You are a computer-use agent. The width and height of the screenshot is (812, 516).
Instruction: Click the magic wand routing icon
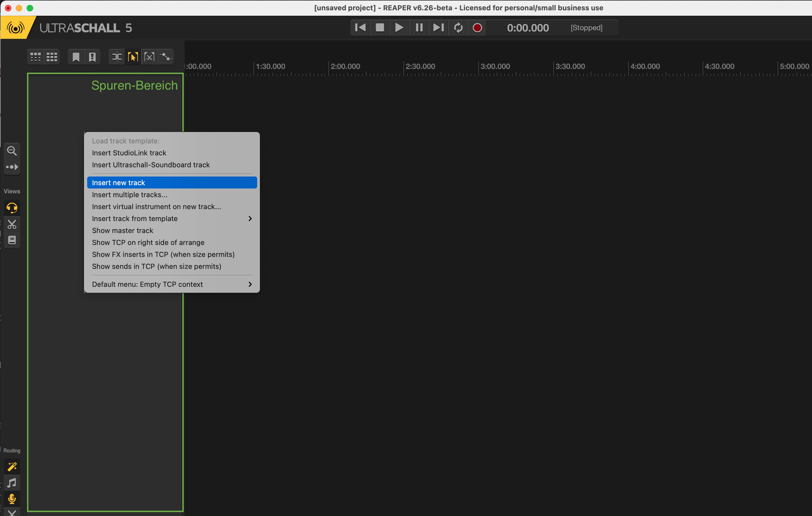click(12, 466)
